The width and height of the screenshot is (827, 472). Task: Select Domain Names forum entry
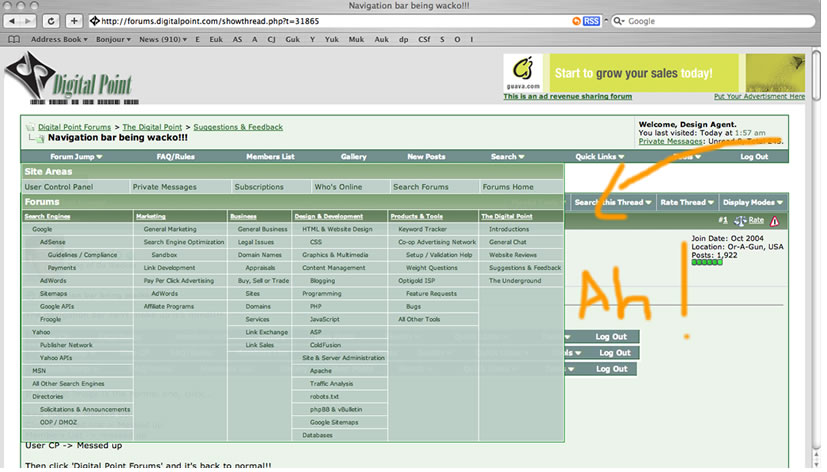pyautogui.click(x=259, y=255)
